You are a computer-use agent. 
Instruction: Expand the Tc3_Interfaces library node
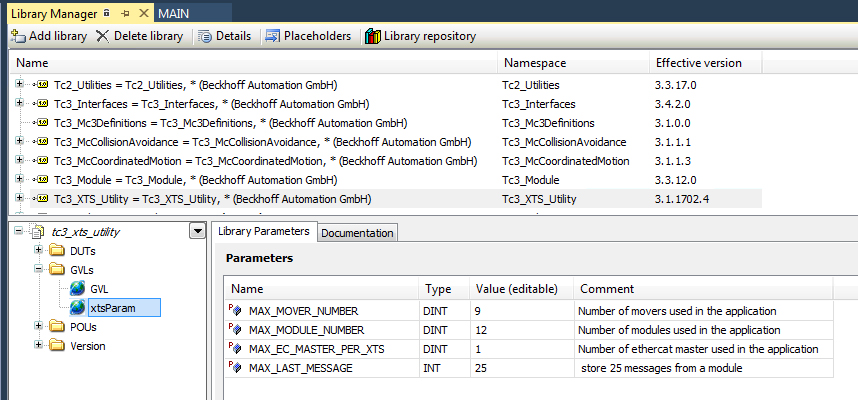[x=20, y=103]
